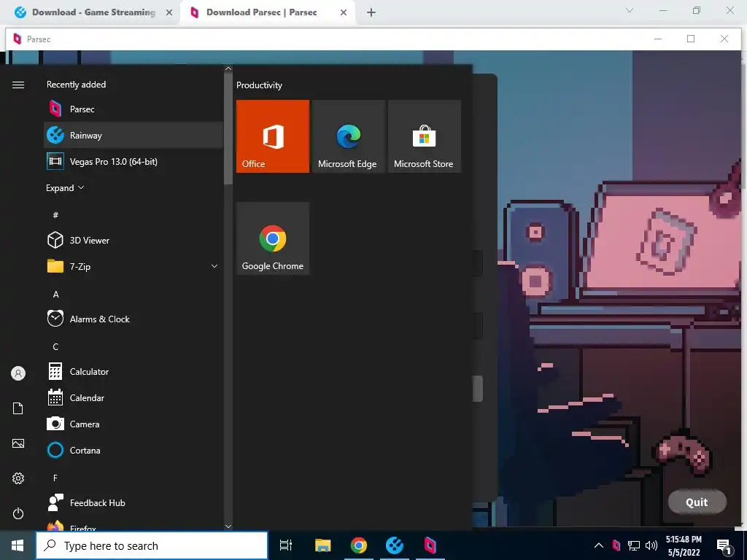Click the app list scroll down arrow
747x560 pixels.
coord(228,526)
